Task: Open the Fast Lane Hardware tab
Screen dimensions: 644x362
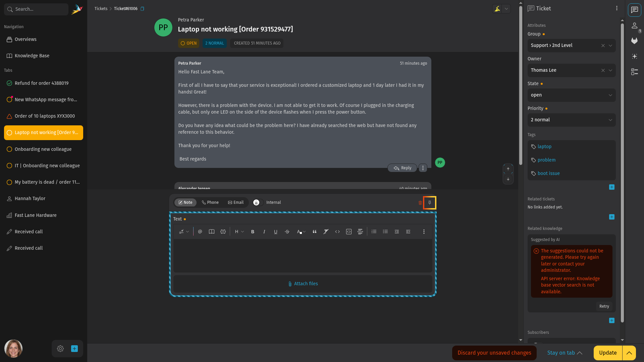Action: pyautogui.click(x=44, y=215)
